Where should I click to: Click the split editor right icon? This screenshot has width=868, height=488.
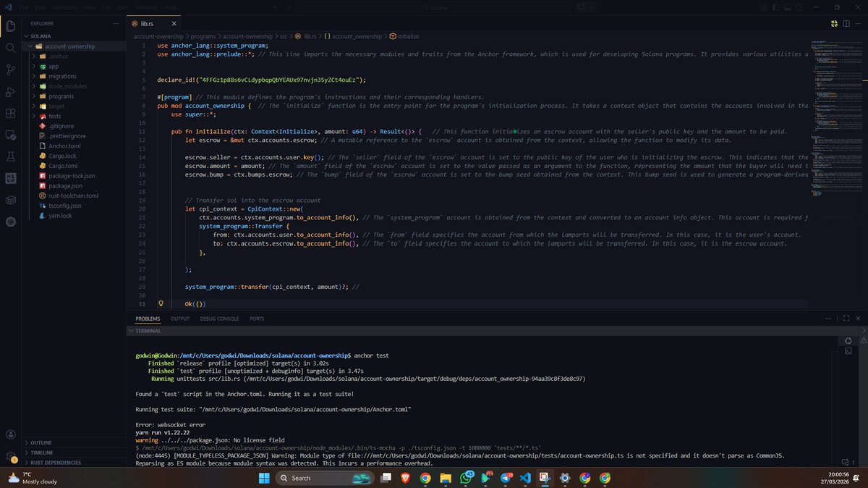[846, 23]
